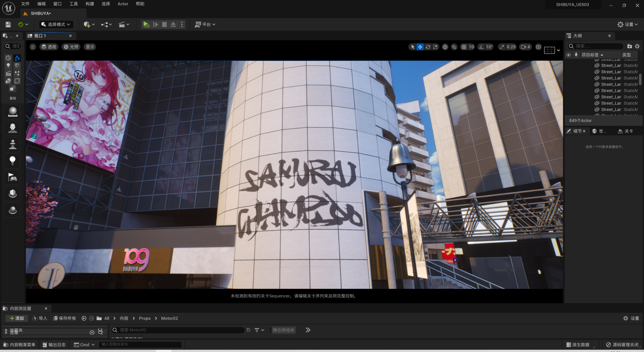Select the scale transform tool
The width and height of the screenshot is (644, 352).
click(x=435, y=47)
